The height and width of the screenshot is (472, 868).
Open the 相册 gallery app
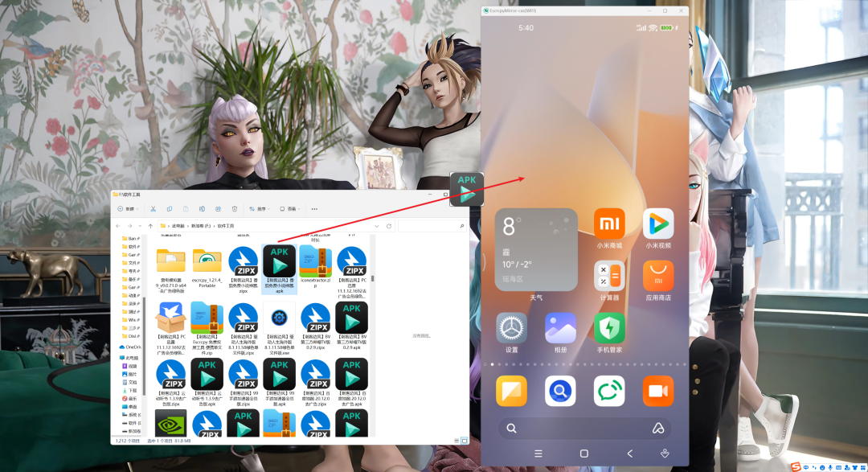point(560,328)
